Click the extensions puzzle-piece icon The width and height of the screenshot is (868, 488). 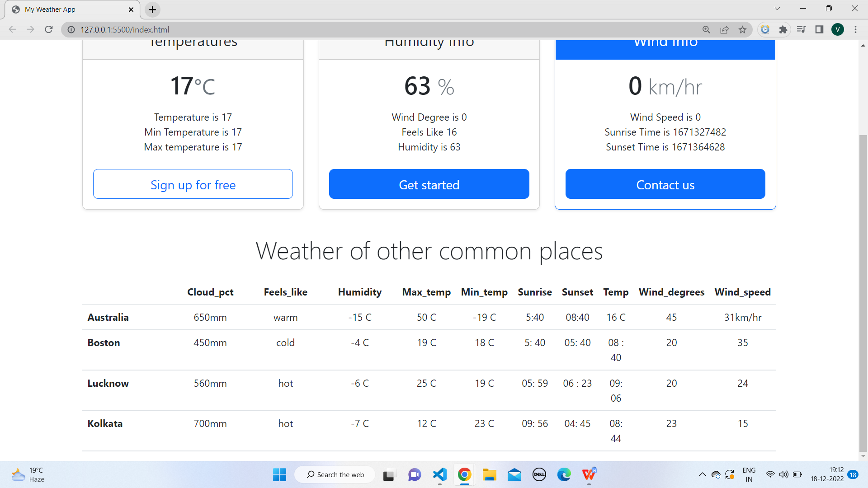(x=783, y=29)
